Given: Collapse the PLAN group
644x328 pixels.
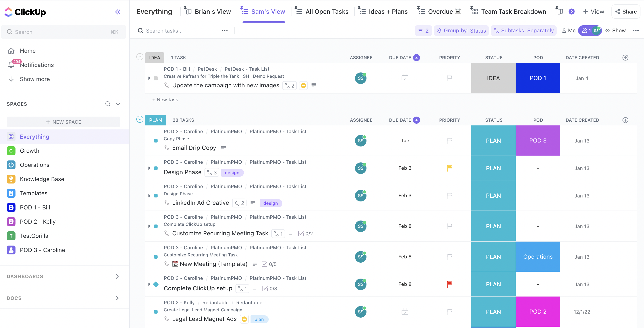Looking at the screenshot, I should click(x=140, y=119).
